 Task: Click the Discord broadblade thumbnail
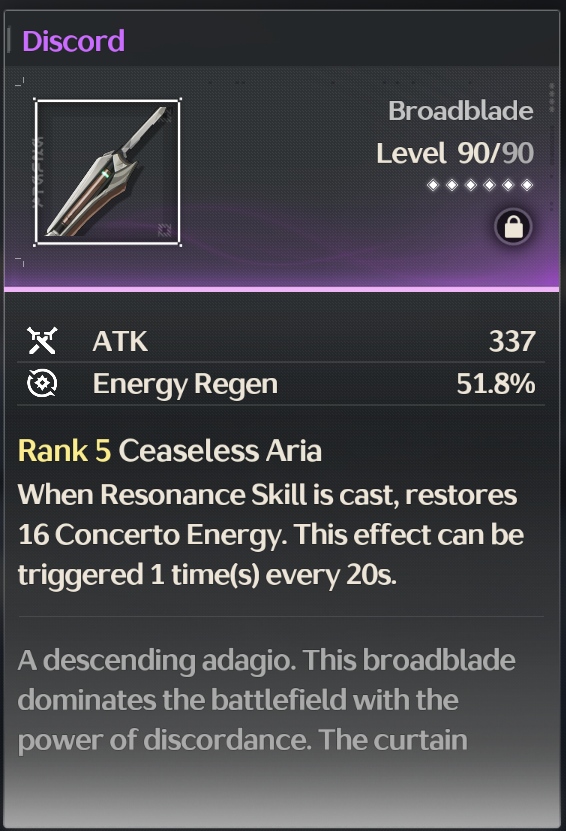(x=108, y=172)
